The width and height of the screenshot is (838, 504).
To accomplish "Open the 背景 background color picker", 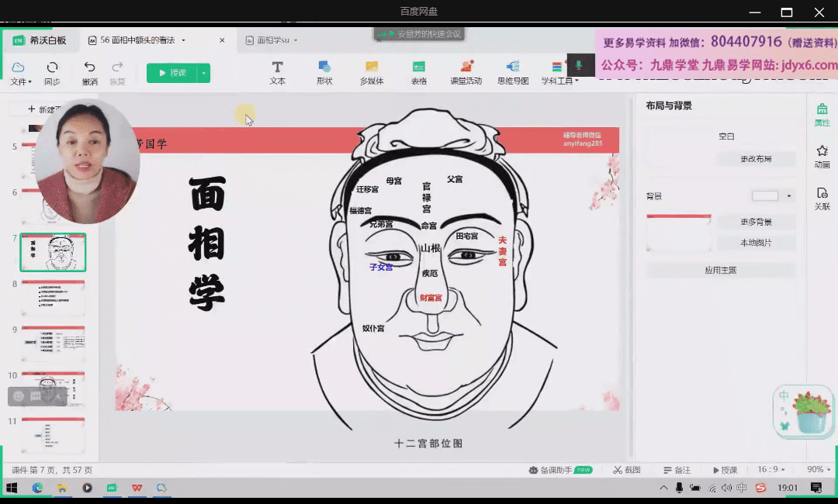I will [769, 195].
